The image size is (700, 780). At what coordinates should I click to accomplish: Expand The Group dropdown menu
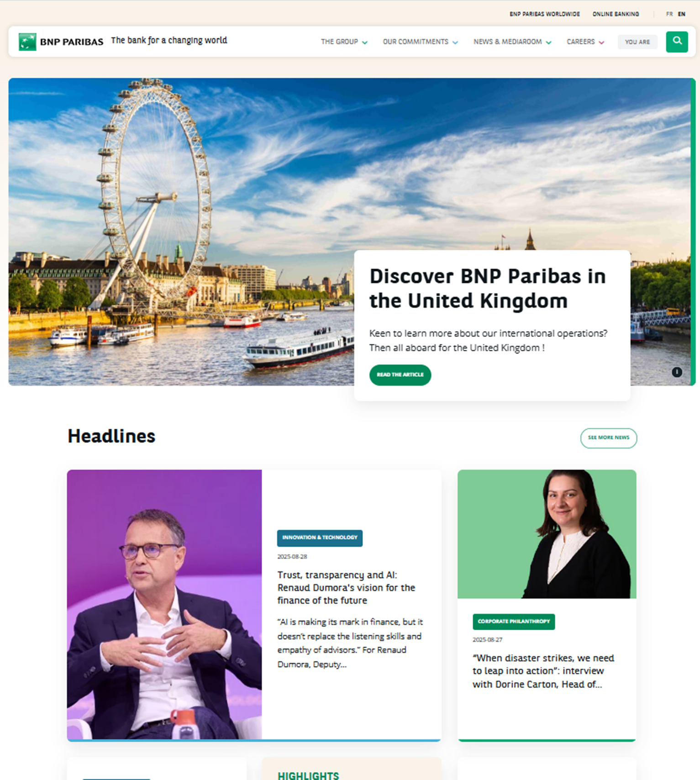tap(344, 42)
